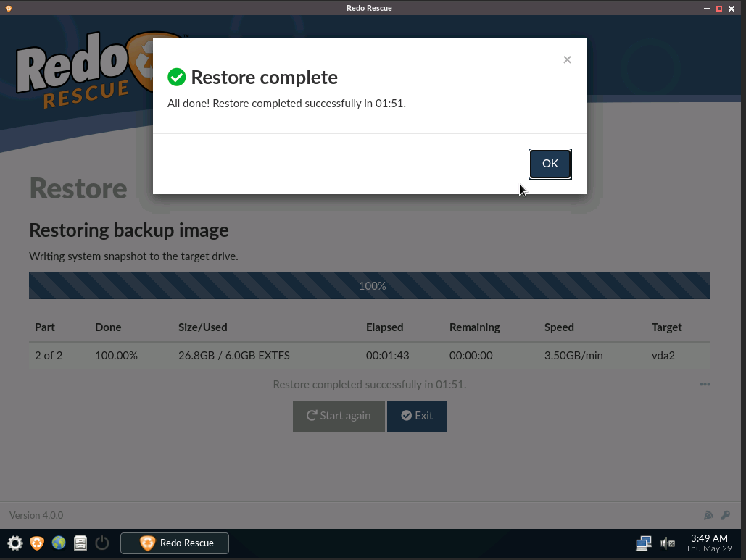The height and width of the screenshot is (560, 746).
Task: Click the key icon by version bar
Action: [726, 515]
